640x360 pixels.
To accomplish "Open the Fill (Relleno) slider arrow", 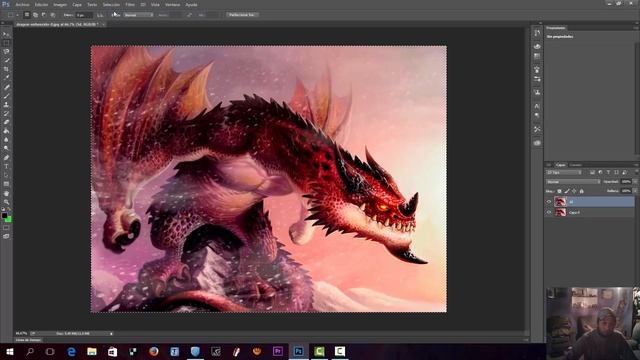I will (x=635, y=191).
